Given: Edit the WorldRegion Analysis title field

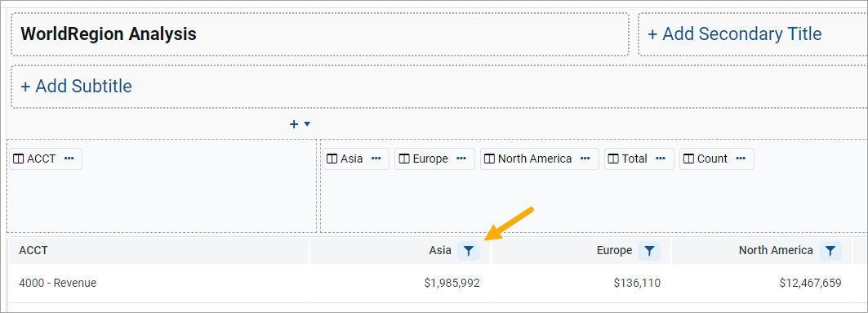Looking at the screenshot, I should pos(320,34).
